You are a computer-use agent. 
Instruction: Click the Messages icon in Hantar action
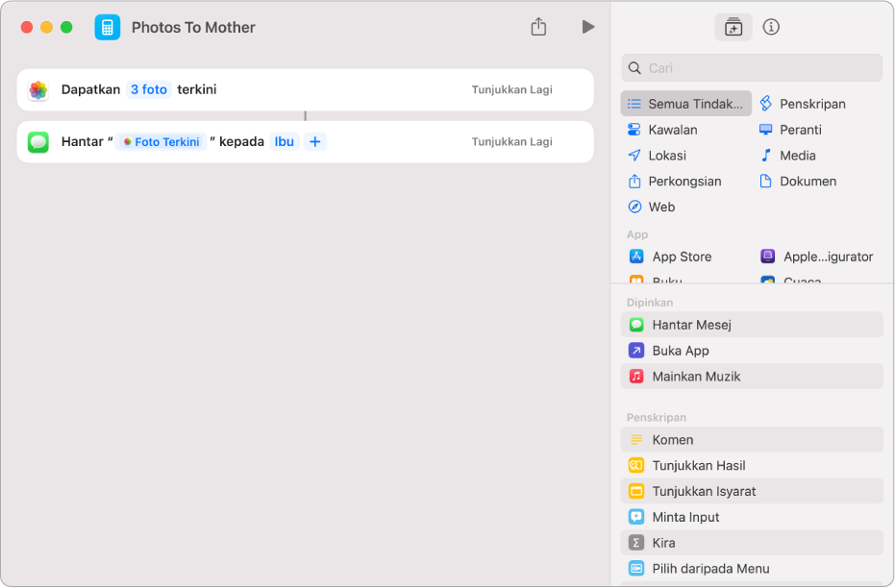(x=38, y=141)
